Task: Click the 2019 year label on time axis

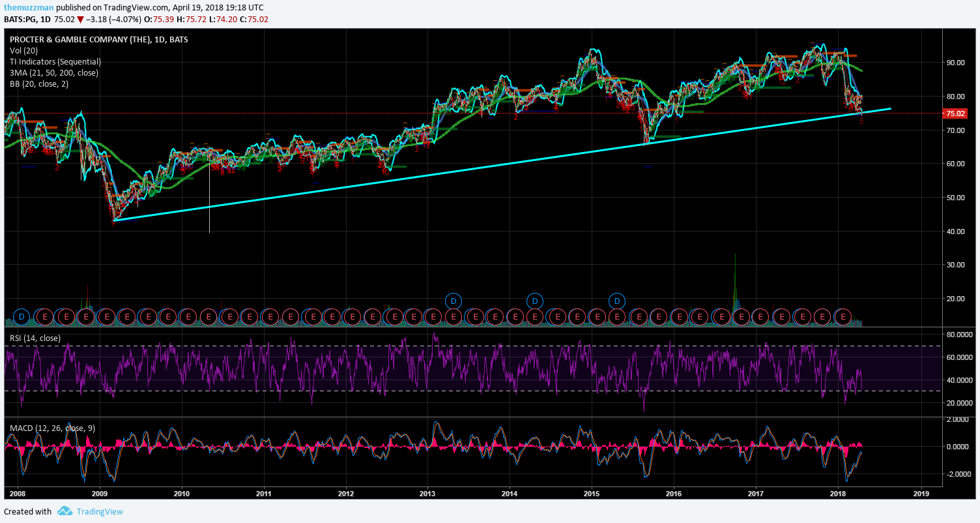Action: pyautogui.click(x=921, y=495)
